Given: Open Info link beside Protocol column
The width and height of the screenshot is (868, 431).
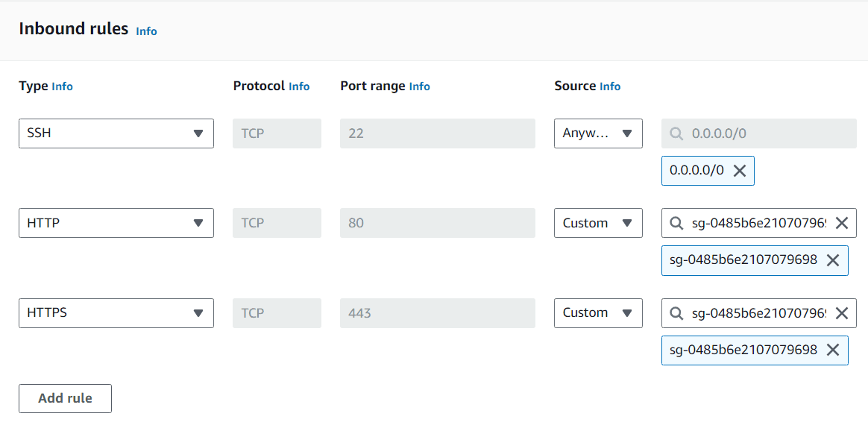Looking at the screenshot, I should pyautogui.click(x=299, y=86).
